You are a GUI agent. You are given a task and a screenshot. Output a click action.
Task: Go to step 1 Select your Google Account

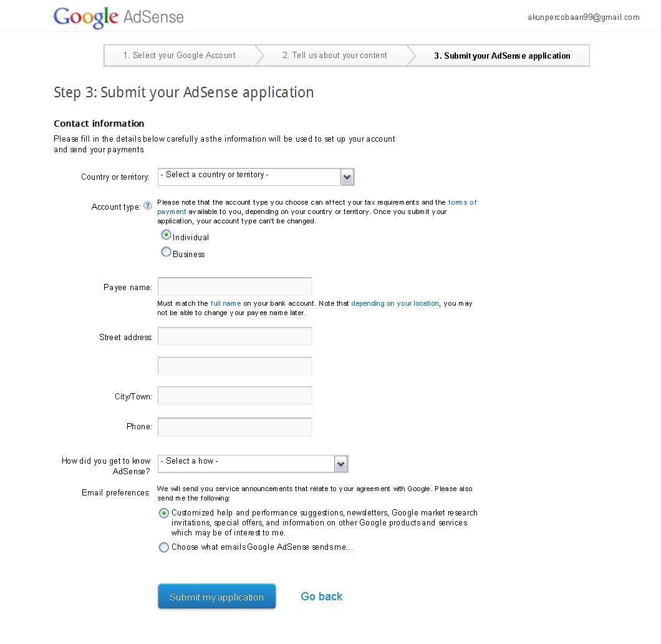pyautogui.click(x=180, y=56)
